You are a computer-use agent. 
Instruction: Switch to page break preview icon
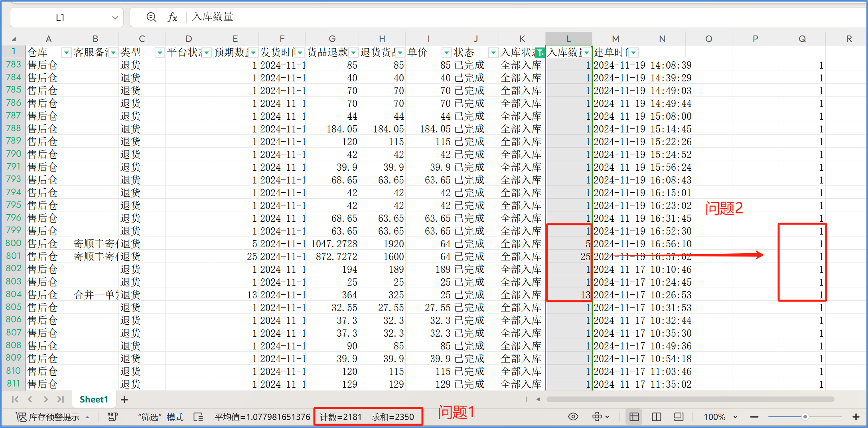click(x=656, y=417)
